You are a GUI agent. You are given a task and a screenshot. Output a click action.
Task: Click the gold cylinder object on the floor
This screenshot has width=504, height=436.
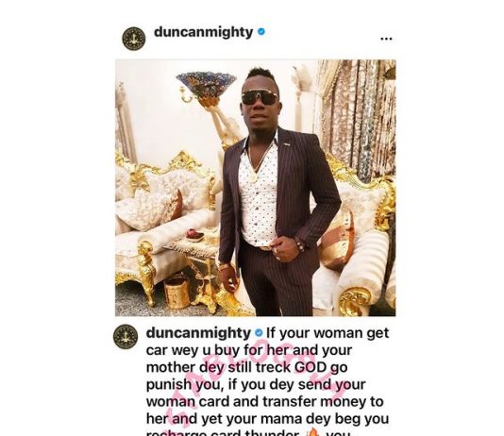176,291
